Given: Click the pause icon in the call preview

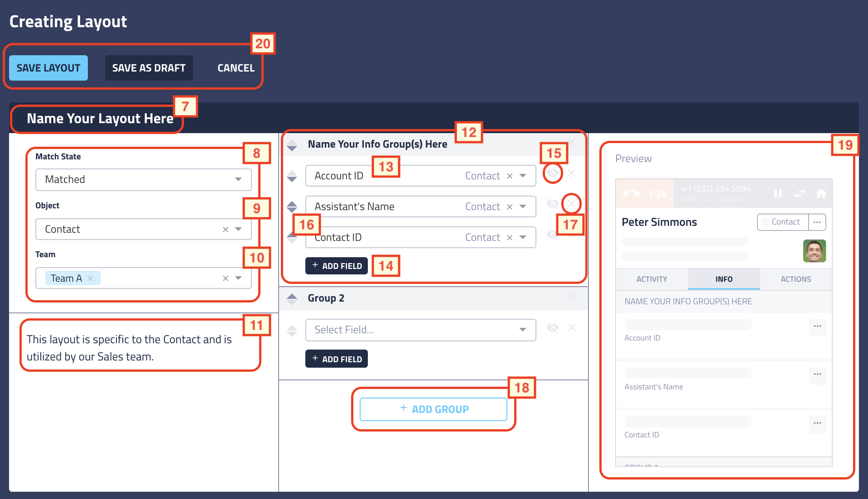Looking at the screenshot, I should (778, 193).
